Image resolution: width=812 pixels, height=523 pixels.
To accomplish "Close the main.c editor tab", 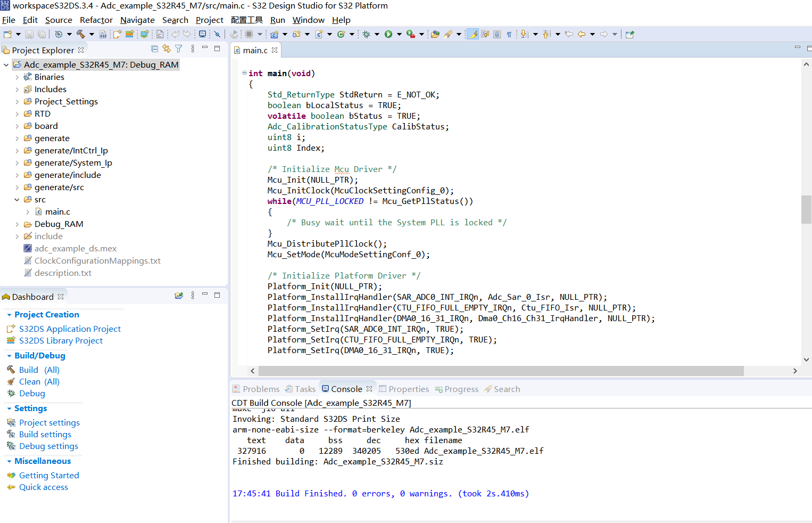I will coord(275,50).
